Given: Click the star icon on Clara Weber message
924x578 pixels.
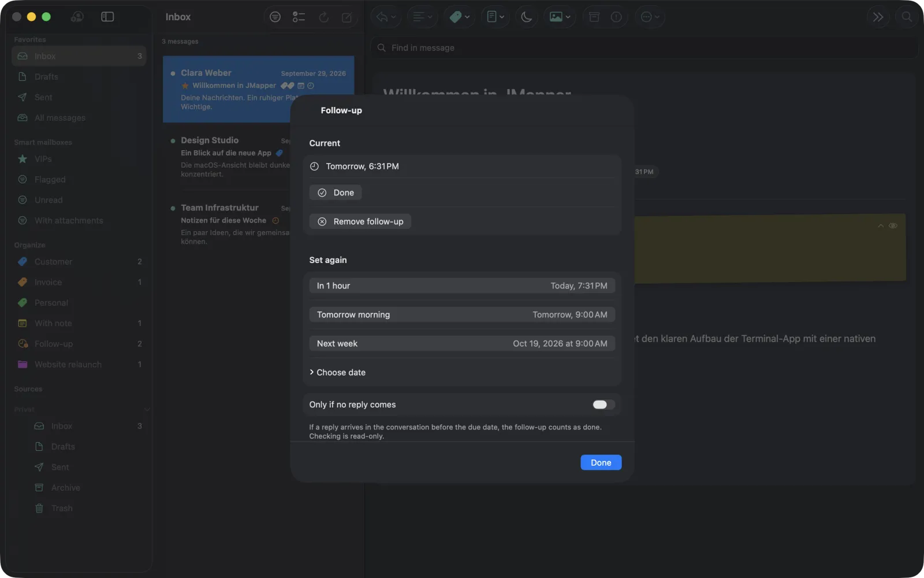Looking at the screenshot, I should coord(185,86).
